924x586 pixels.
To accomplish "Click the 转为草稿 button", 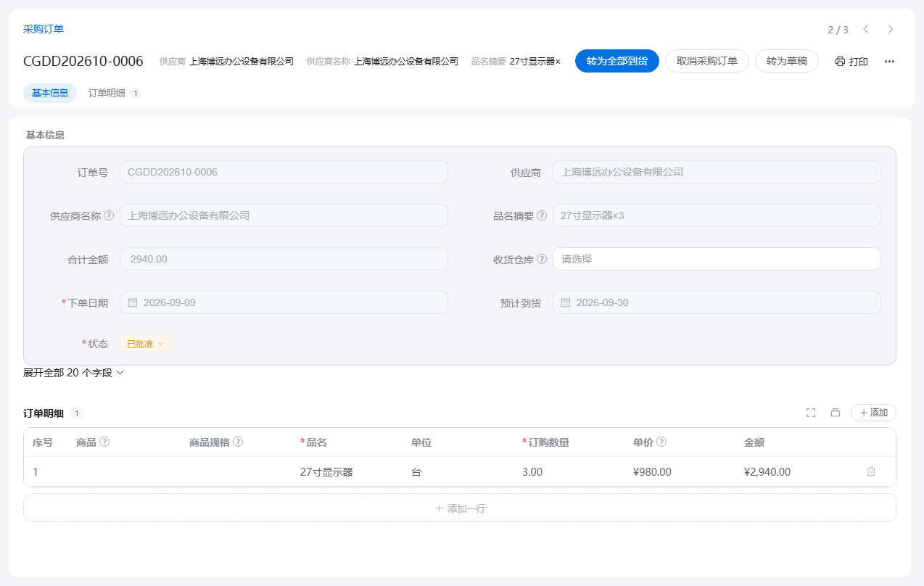I will tap(787, 61).
